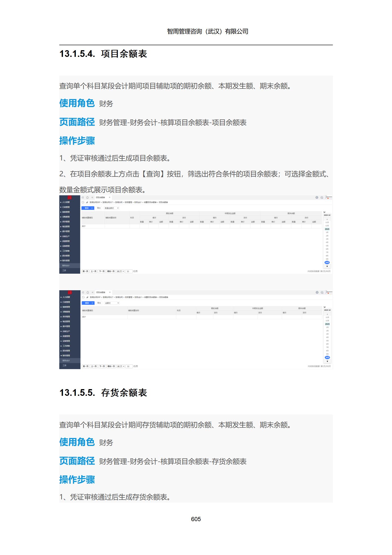Image resolution: width=392 pixels, height=555 pixels.
Task: Click the red logo atop upper screenshot sidebar
Action: coord(70,197)
